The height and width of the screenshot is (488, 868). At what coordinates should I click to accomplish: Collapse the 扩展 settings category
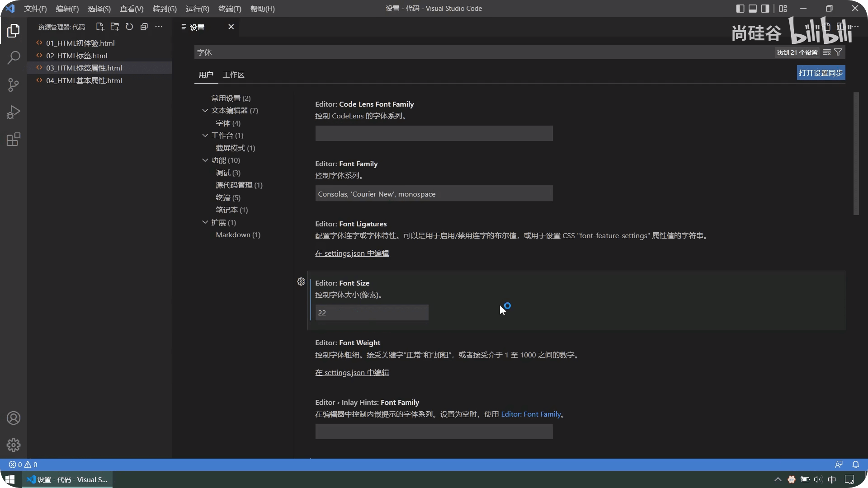pyautogui.click(x=205, y=223)
